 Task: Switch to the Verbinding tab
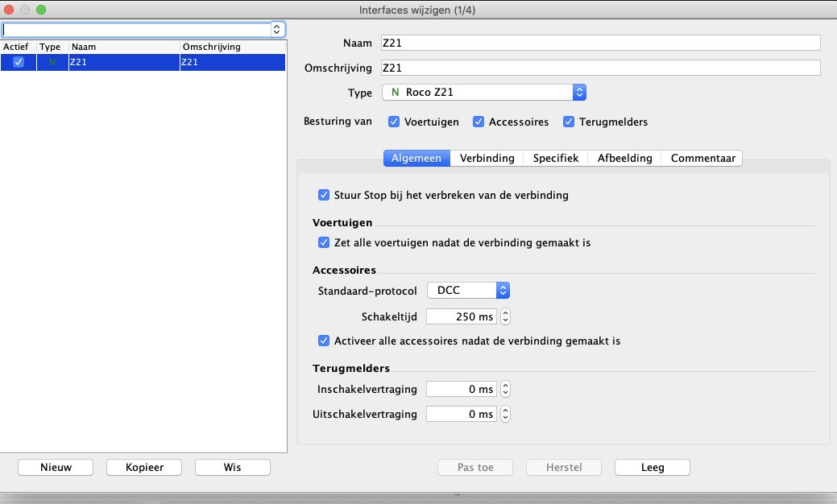(487, 159)
